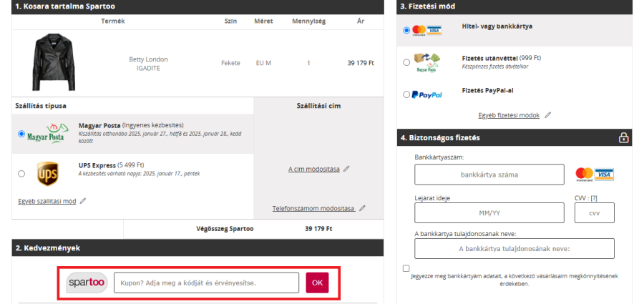Click the bankkártya száma input field

489,174
